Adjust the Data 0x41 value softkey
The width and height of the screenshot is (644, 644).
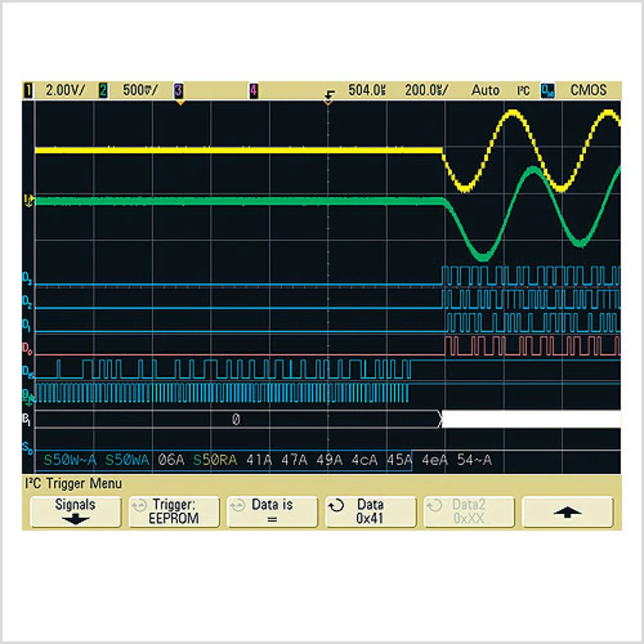pos(371,512)
